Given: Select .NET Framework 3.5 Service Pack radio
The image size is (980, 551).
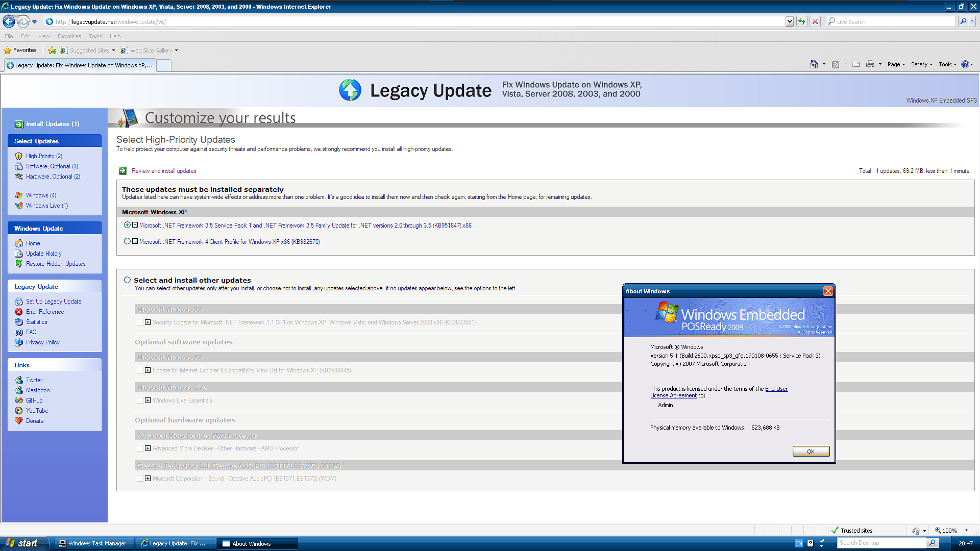Looking at the screenshot, I should pos(127,225).
